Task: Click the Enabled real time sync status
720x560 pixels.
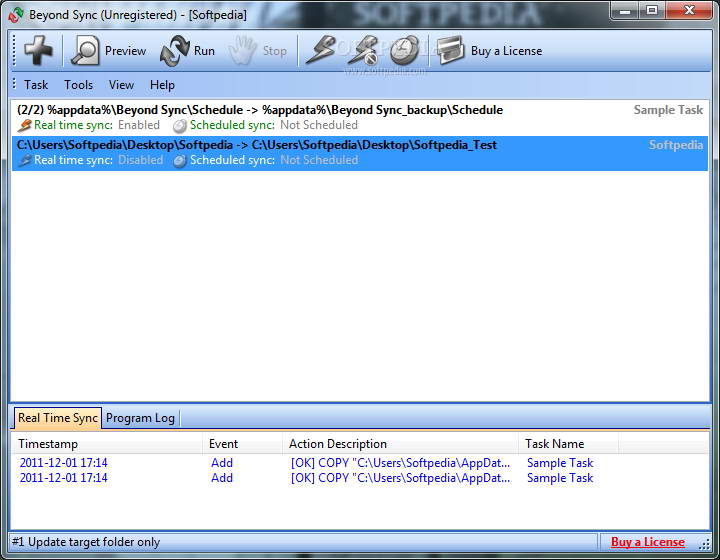Action: pyautogui.click(x=139, y=125)
